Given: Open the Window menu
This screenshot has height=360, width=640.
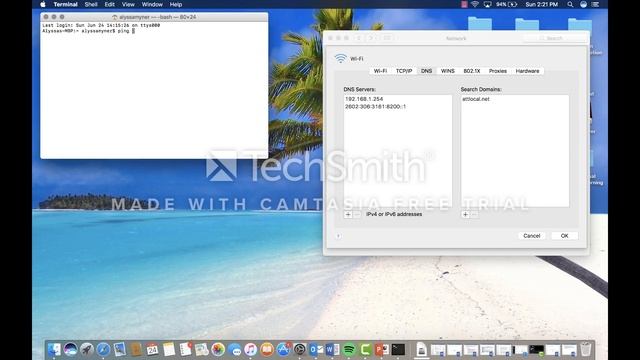Looking at the screenshot, I should (x=152, y=4).
